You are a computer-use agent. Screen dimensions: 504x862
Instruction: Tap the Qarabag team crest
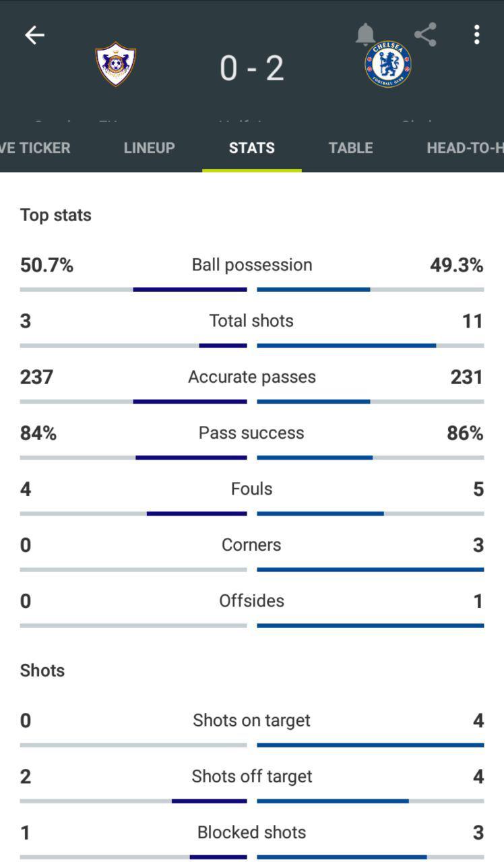point(116,64)
